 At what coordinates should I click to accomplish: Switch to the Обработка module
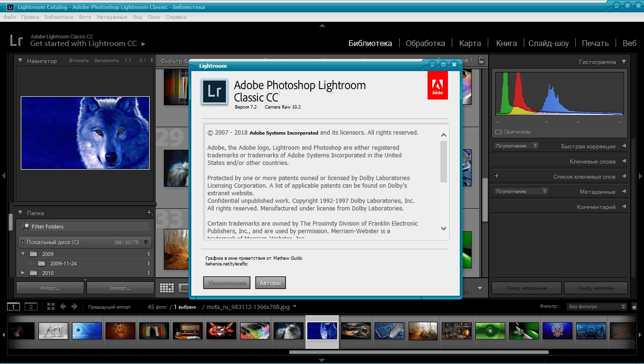(425, 43)
